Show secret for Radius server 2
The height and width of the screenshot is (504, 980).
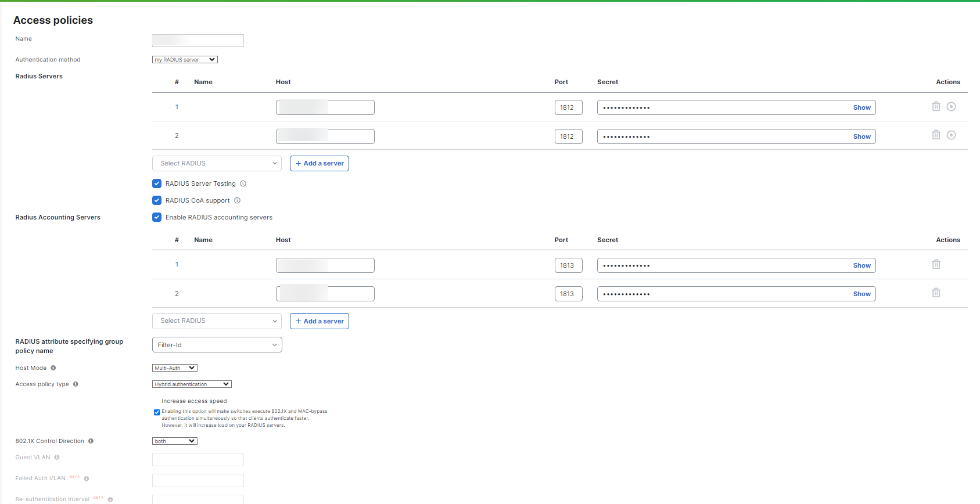(861, 136)
